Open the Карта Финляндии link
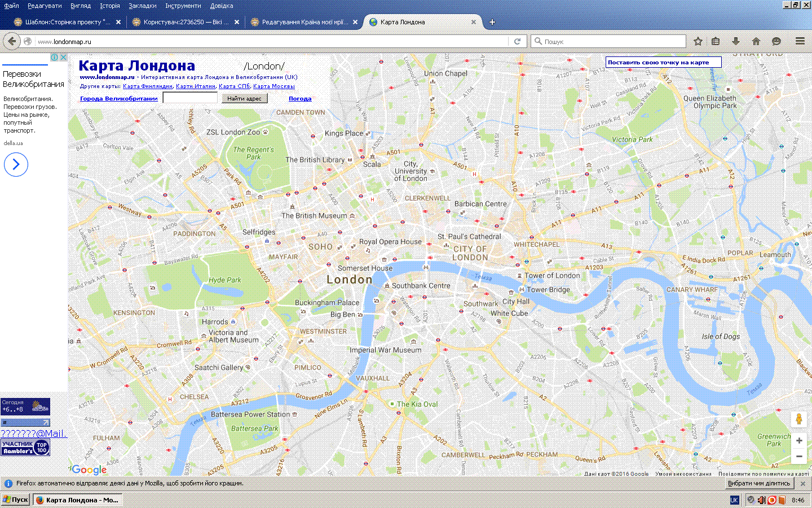Viewport: 812px width, 508px height. [x=148, y=86]
